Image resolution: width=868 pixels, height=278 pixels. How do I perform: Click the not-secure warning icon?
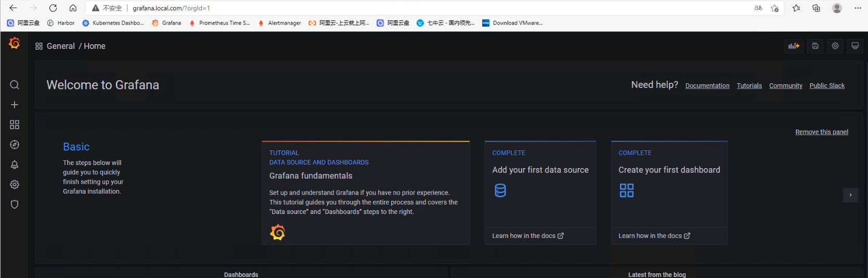coord(96,8)
